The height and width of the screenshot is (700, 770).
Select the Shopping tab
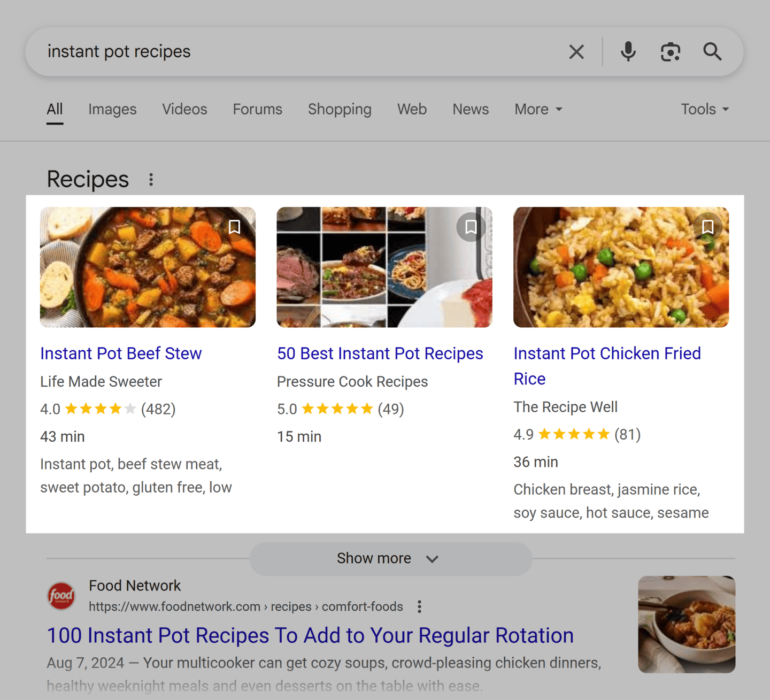(340, 109)
